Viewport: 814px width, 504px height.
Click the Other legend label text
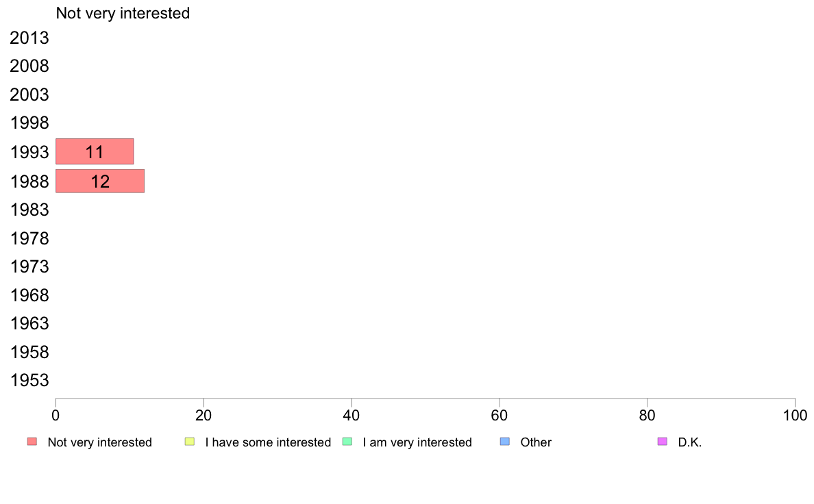tap(536, 442)
